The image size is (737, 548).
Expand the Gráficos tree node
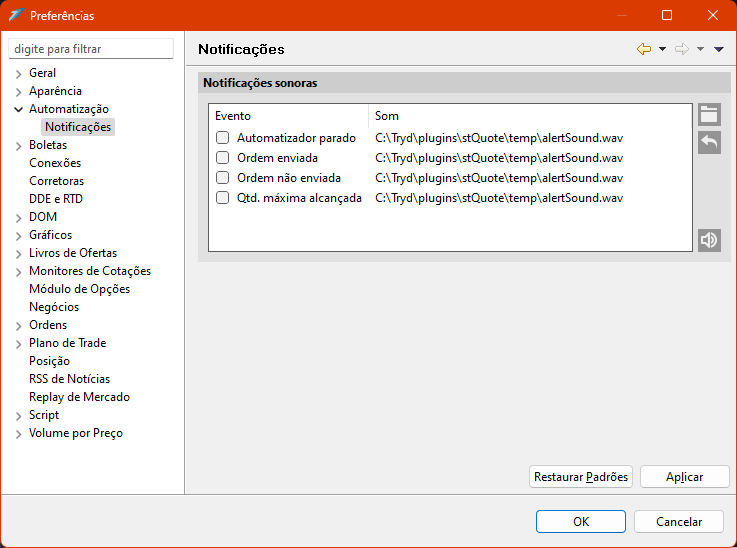pyautogui.click(x=18, y=235)
